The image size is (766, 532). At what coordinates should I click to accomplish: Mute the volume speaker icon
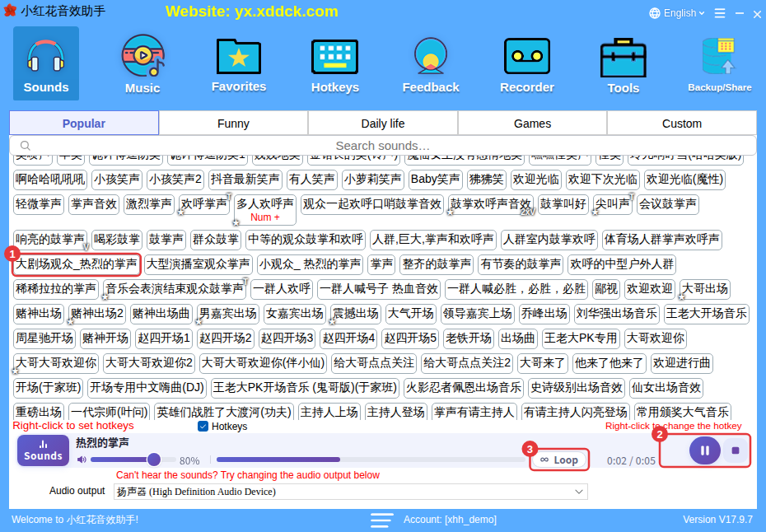tap(82, 460)
